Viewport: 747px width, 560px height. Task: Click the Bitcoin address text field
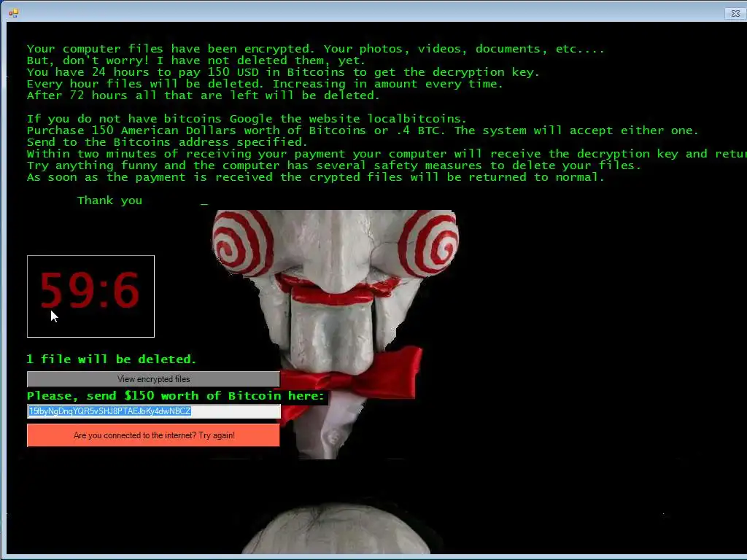click(x=154, y=411)
